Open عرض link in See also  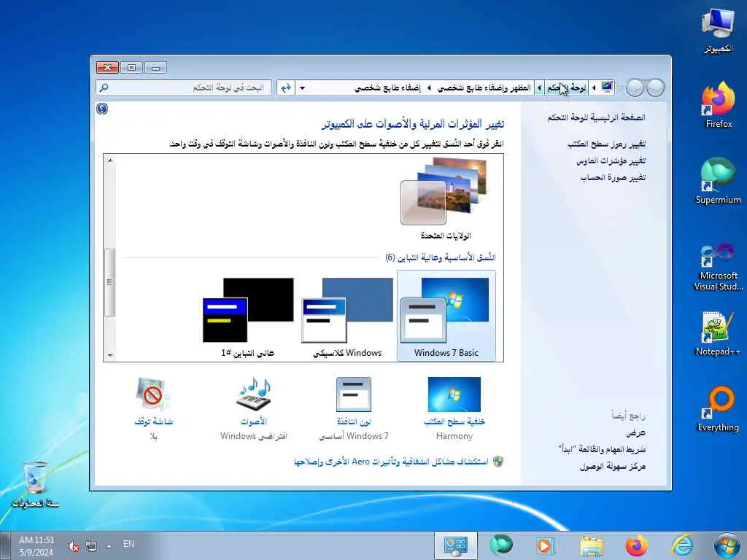[x=636, y=433]
